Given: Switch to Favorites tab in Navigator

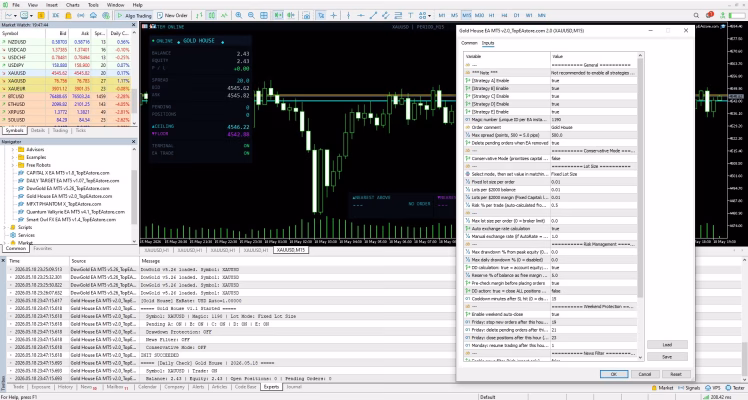Looking at the screenshot, I should 42,248.
